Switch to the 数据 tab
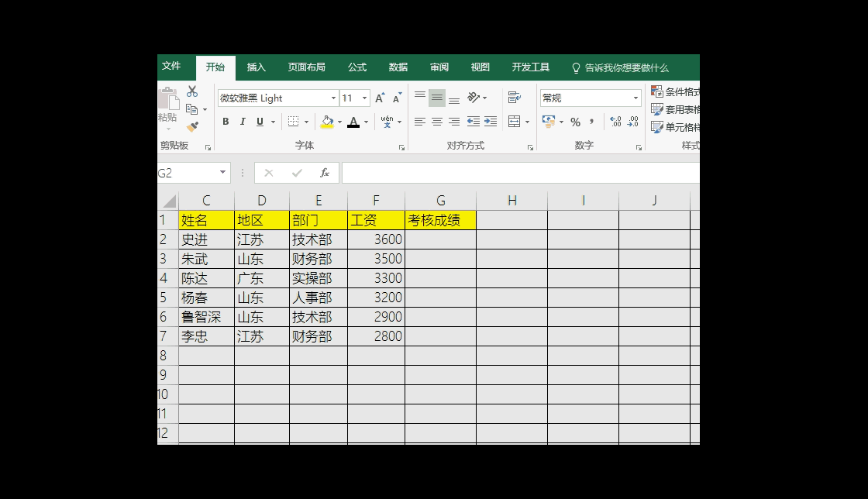 coord(398,67)
